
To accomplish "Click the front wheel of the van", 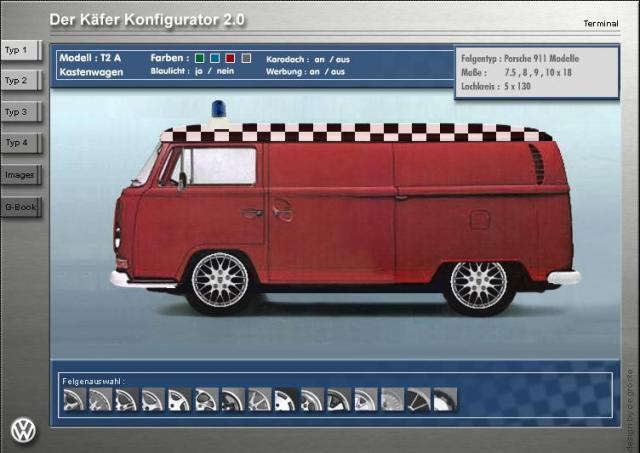I will point(220,281).
